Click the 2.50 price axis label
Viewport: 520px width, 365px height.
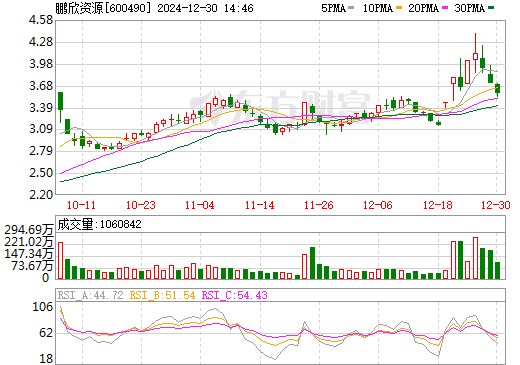tap(41, 173)
